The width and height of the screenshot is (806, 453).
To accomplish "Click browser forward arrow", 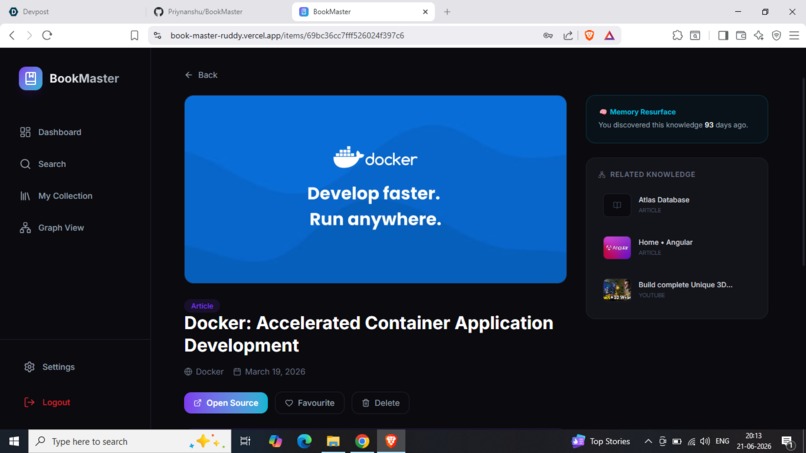I will click(x=29, y=35).
